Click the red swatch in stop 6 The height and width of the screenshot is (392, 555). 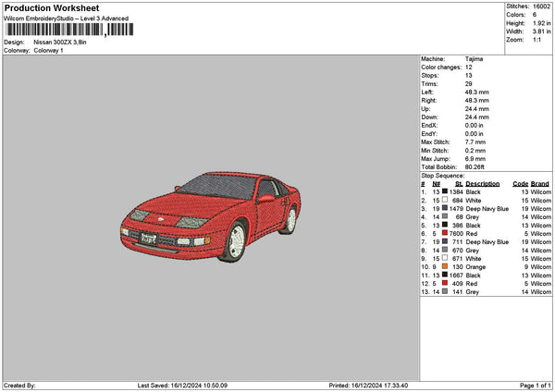(445, 233)
